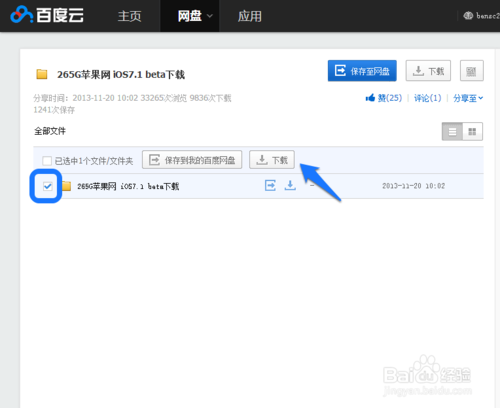500x408 pixels.
Task: Open the 应用 menu item
Action: pos(250,16)
